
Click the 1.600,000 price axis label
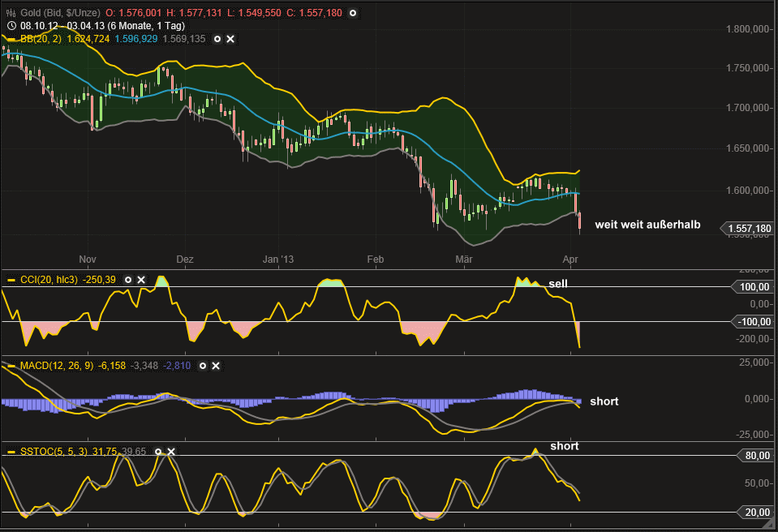coord(748,191)
